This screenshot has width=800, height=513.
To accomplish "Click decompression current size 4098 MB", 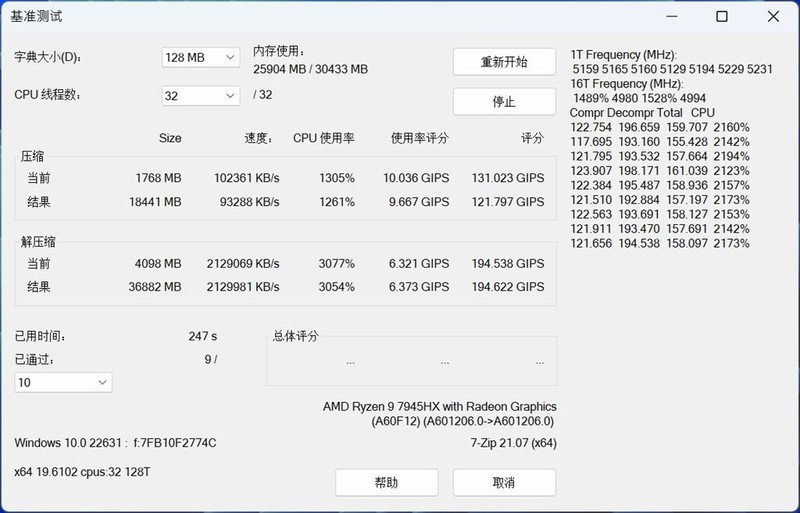I will (x=158, y=263).
